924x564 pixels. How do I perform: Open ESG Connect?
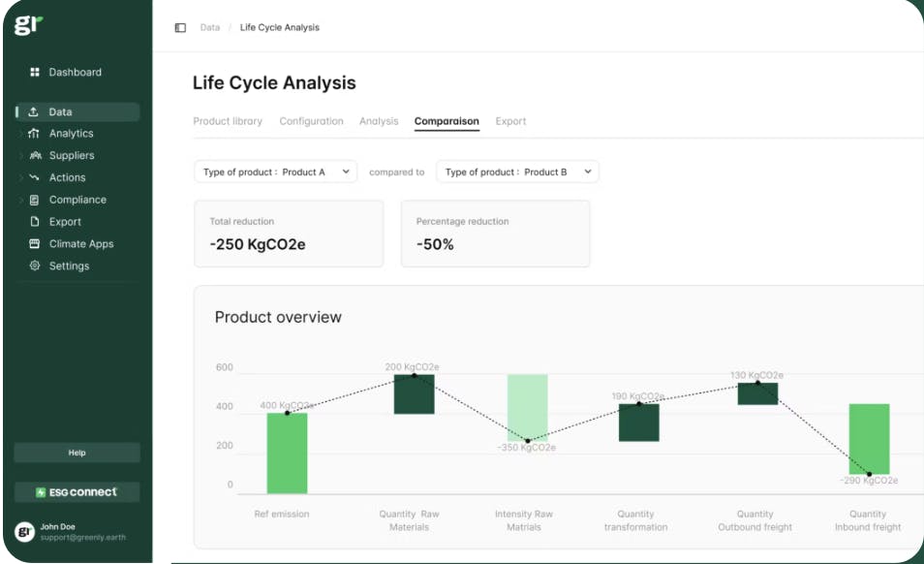[x=77, y=492]
